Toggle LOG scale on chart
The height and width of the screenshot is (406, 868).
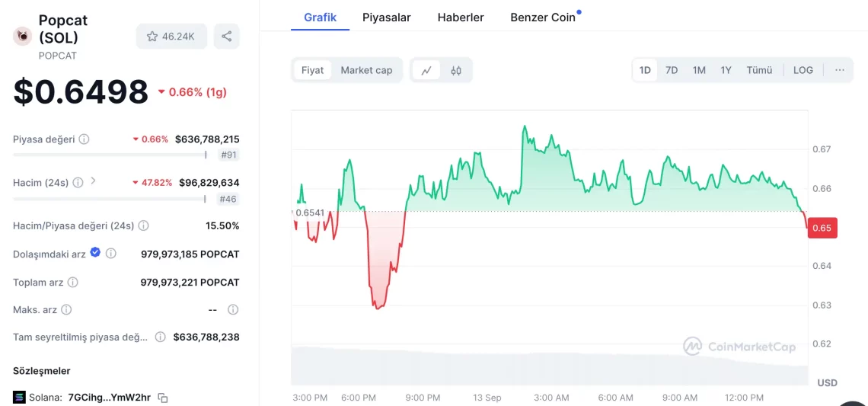[x=803, y=70]
